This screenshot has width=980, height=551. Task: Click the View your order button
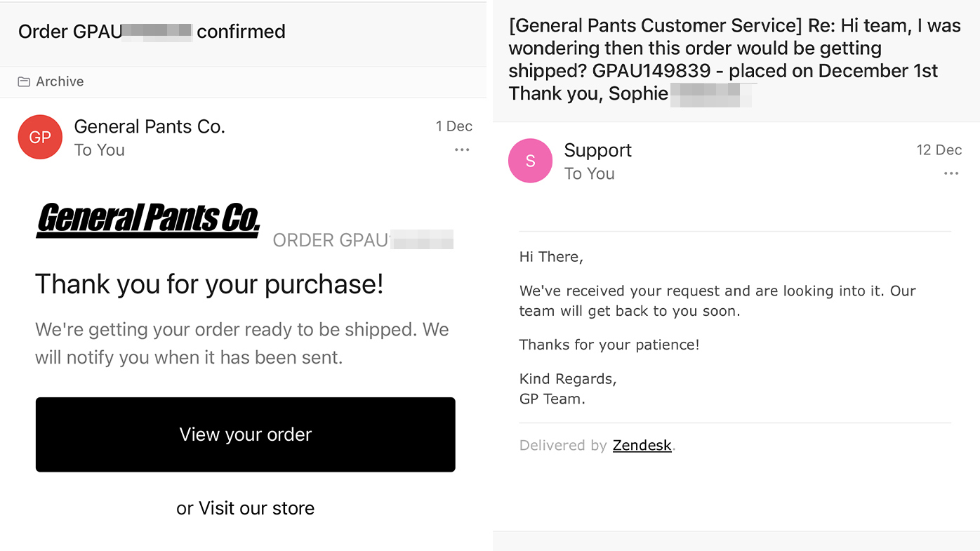coord(245,434)
